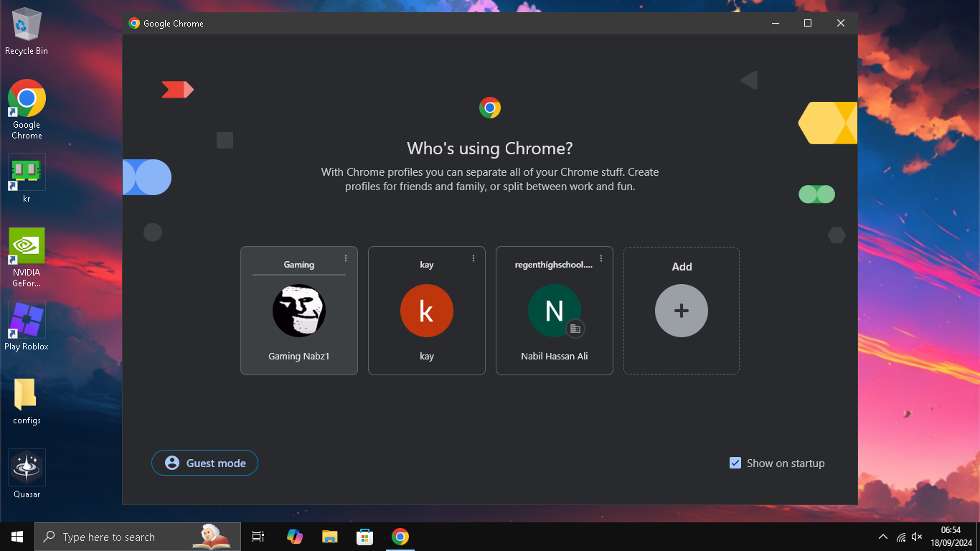Edit the Gaming profile name field
The height and width of the screenshot is (551, 980).
[x=299, y=265]
